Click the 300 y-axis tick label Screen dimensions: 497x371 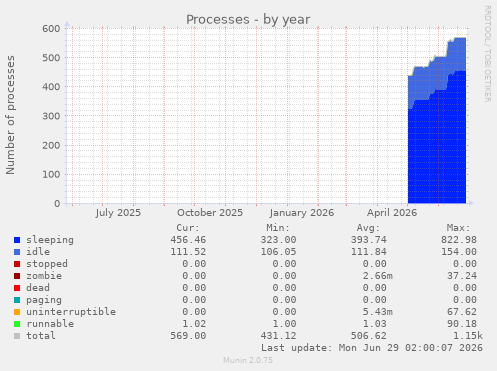pyautogui.click(x=51, y=116)
